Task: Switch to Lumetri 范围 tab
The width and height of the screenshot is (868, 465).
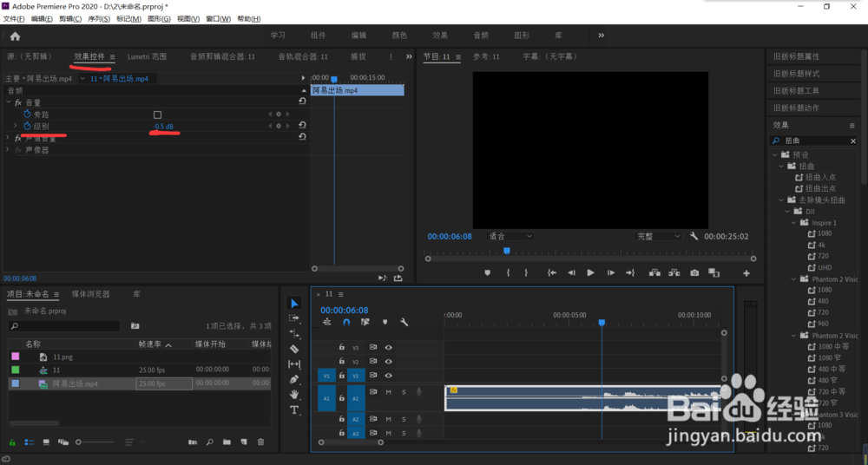Action: point(147,56)
